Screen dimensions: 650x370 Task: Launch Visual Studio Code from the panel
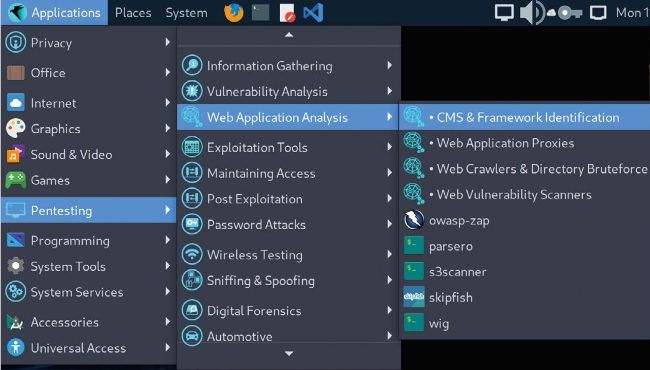point(313,13)
